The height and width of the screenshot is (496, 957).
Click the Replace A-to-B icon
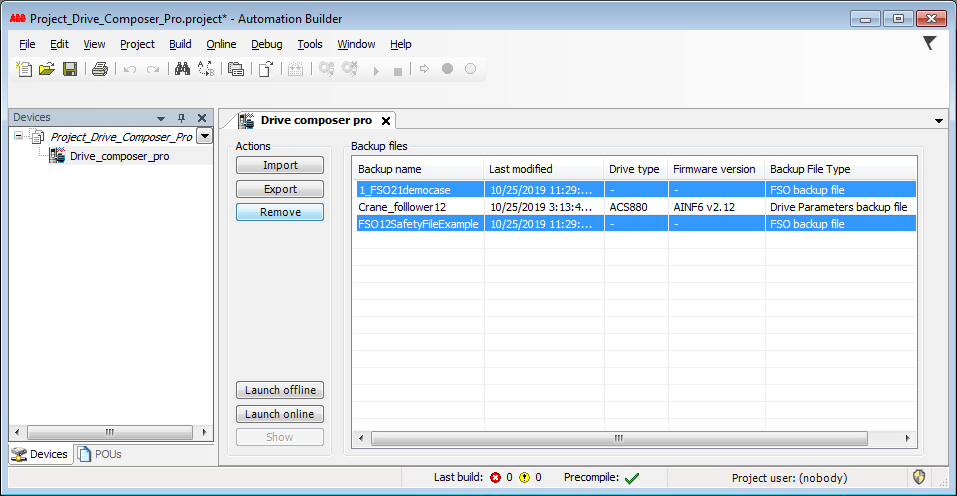tap(206, 69)
